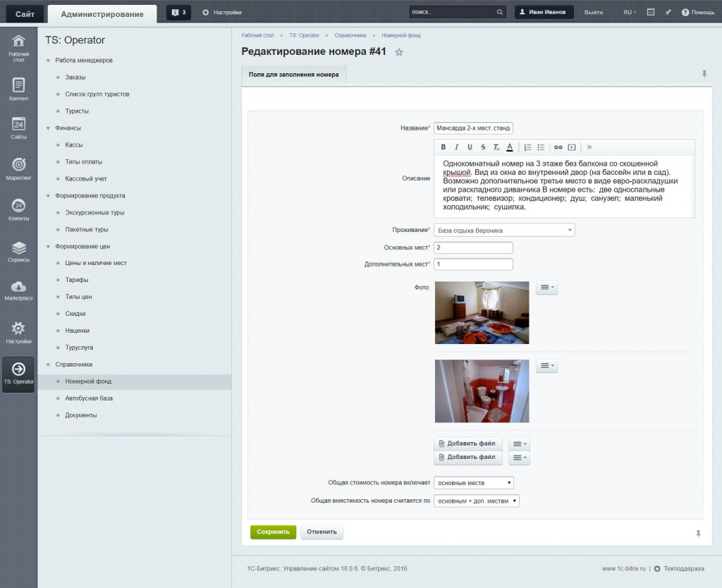
Task: Click the bathroom photo thumbnail
Action: click(482, 391)
